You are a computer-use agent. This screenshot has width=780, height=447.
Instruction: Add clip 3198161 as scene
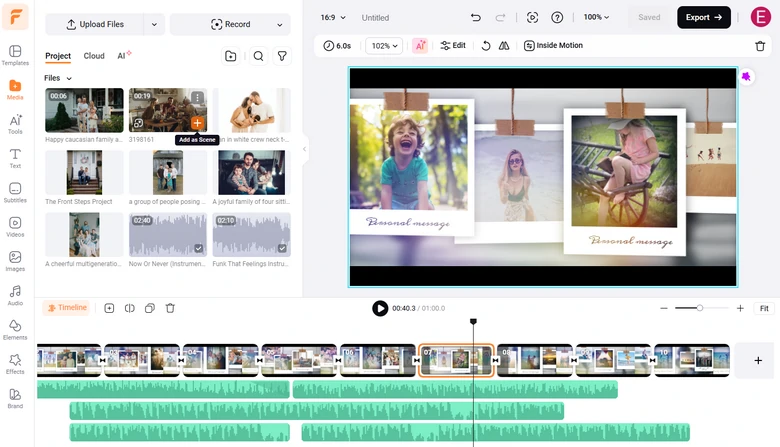pos(197,123)
